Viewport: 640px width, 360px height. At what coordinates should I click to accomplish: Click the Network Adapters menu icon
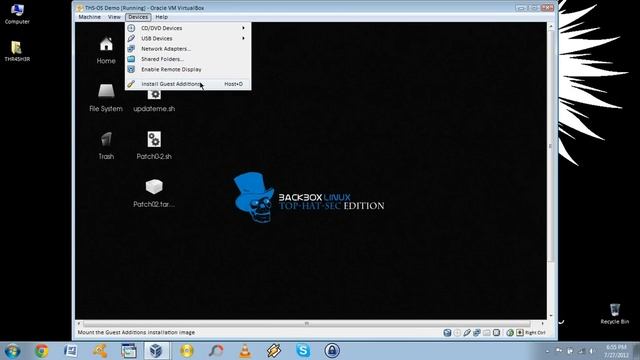tap(131, 49)
